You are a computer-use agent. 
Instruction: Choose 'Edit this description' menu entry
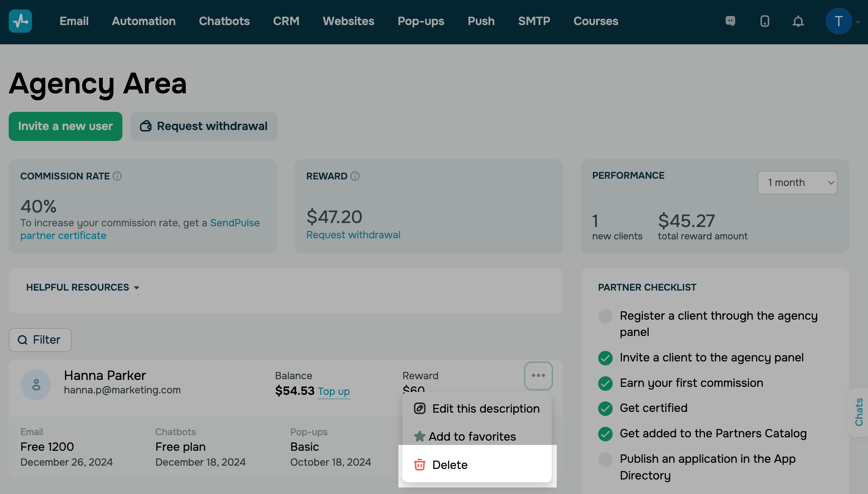(485, 409)
